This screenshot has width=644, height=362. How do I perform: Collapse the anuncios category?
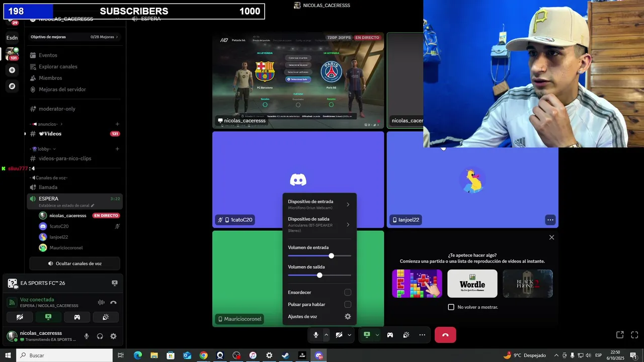tap(48, 124)
